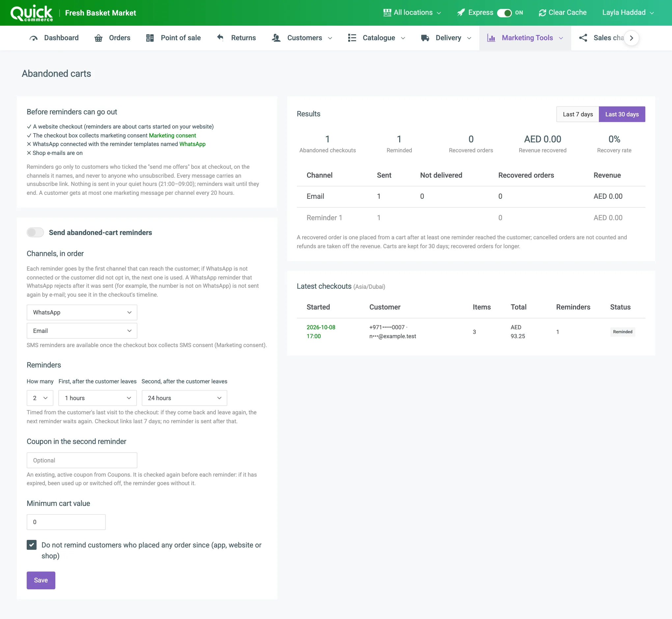Open the Email channel dropdown
This screenshot has height=619, width=672.
click(82, 331)
